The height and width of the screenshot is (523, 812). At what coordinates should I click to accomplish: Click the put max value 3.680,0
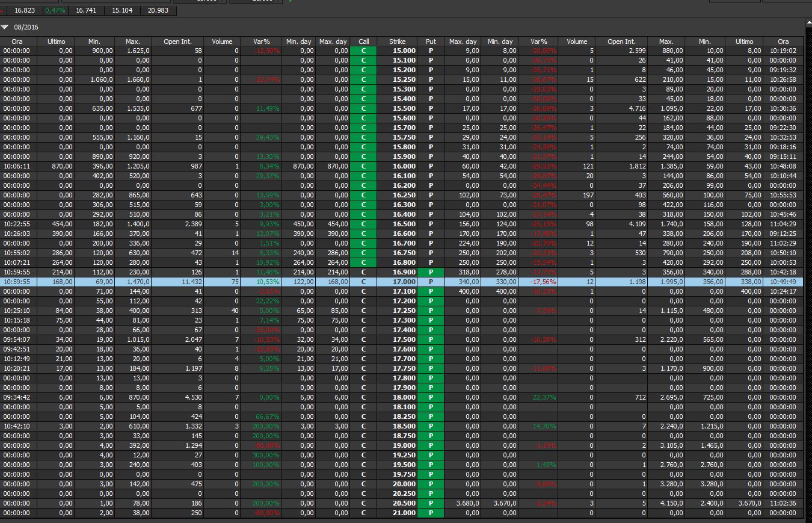pyautogui.click(x=467, y=504)
